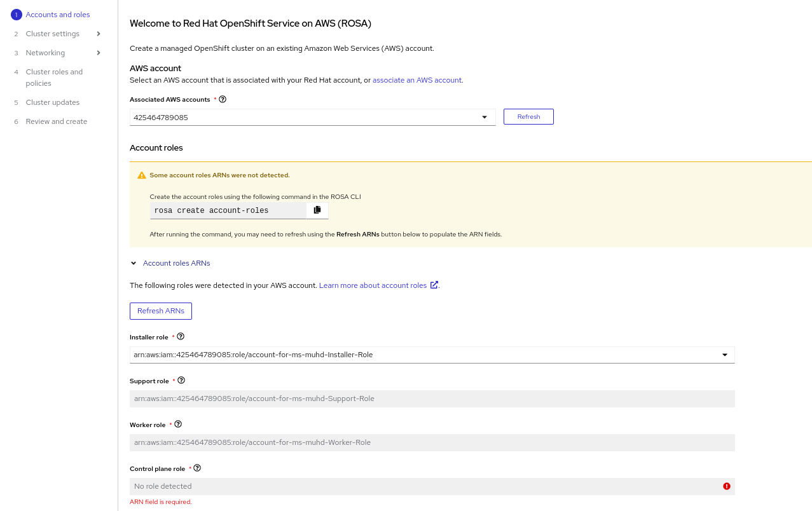Click the yellow warning triangle icon in the alert
This screenshot has width=812, height=511.
point(142,175)
